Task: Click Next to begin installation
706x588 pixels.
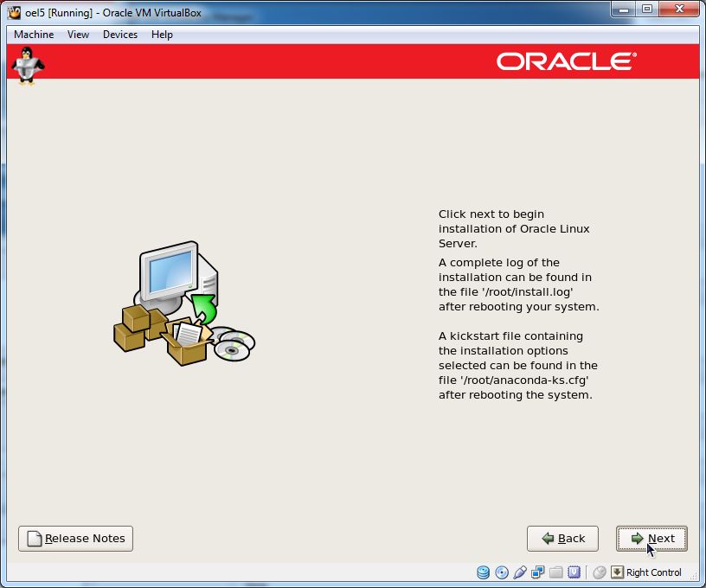Action: pos(651,539)
